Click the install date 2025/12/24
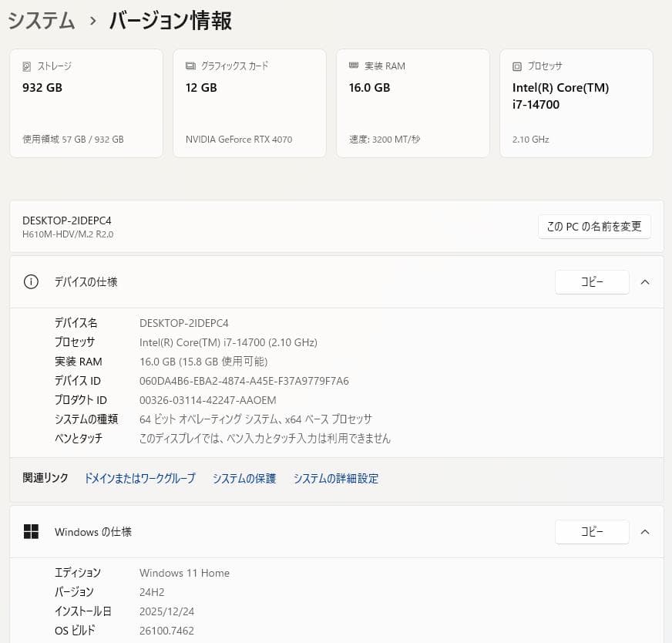 166,611
